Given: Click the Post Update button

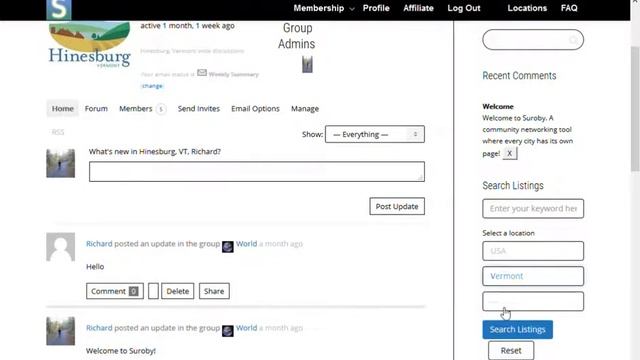Looking at the screenshot, I should [397, 207].
